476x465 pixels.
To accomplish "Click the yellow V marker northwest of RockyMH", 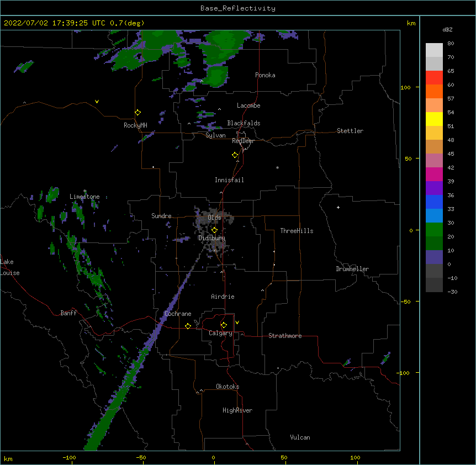I will pos(97,102).
